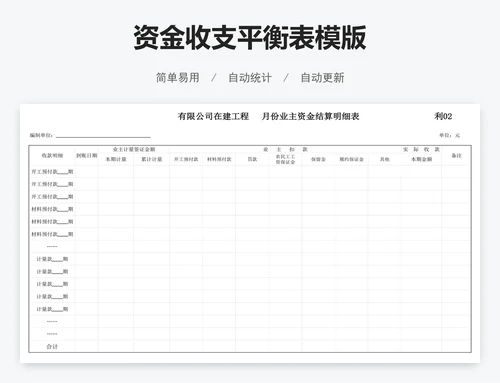500x383 pixels.
Task: Select the 保留金 column header
Action: coord(318,159)
